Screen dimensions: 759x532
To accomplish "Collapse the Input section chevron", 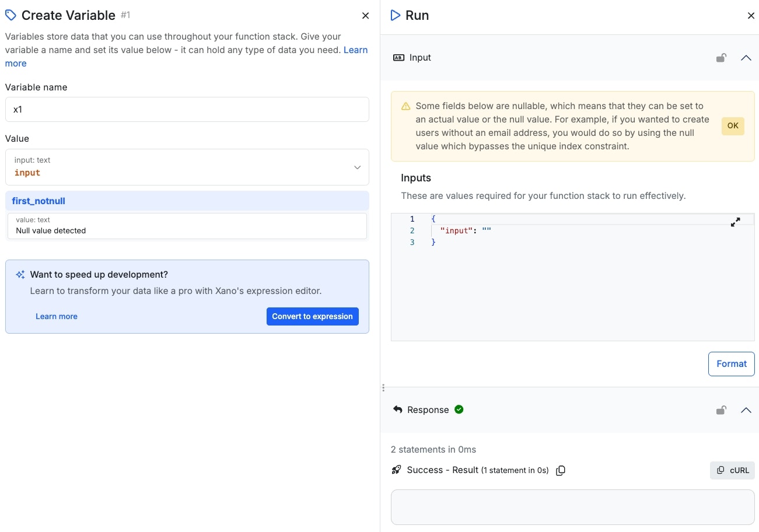I will pyautogui.click(x=746, y=58).
